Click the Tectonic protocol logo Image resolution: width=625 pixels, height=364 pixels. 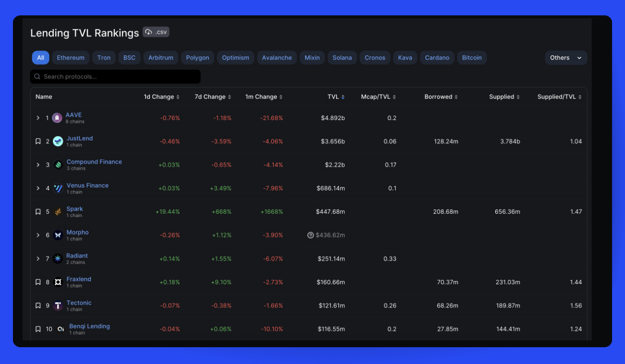click(x=59, y=305)
